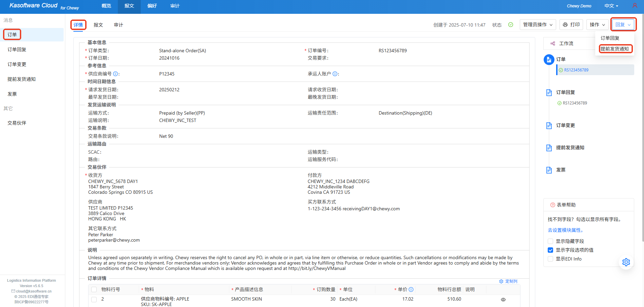Open the 去设置模块属性 link
This screenshot has height=307, width=644.
[x=566, y=230]
